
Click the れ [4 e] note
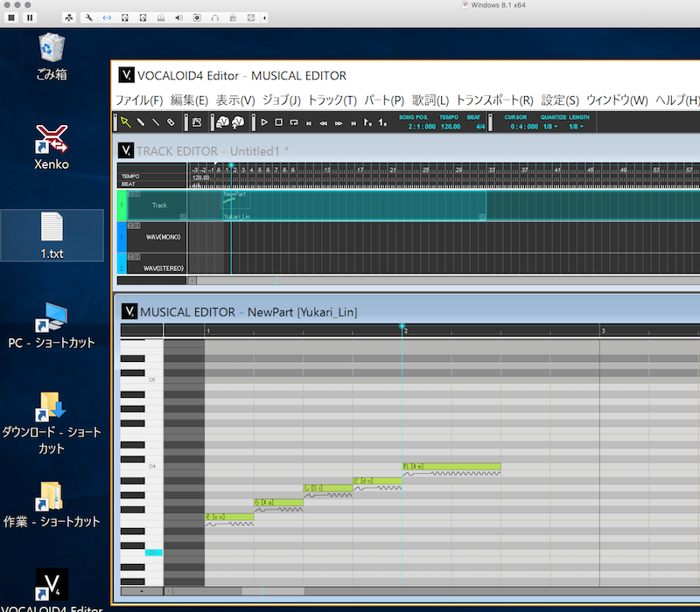[x=451, y=466]
